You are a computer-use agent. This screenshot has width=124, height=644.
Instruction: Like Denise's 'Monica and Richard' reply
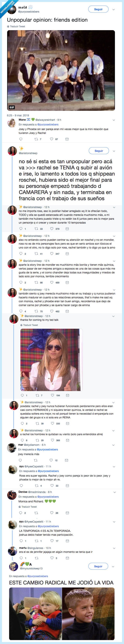click(x=52, y=513)
